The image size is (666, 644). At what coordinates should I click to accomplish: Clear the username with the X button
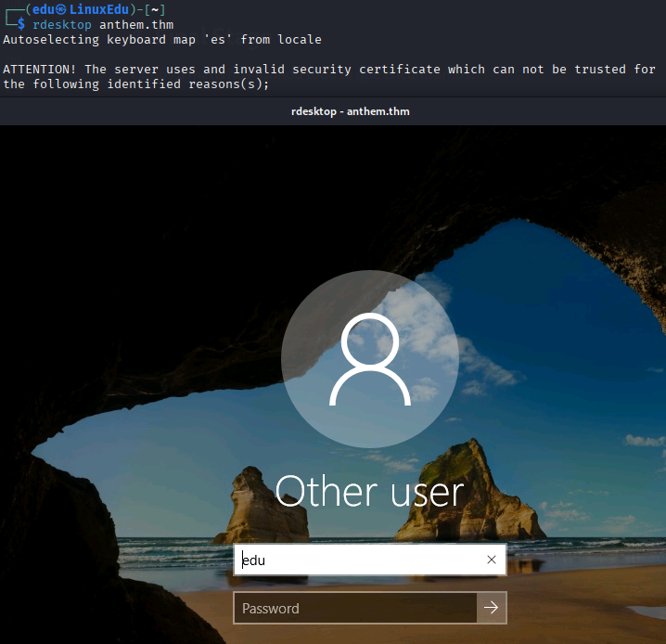point(492,560)
